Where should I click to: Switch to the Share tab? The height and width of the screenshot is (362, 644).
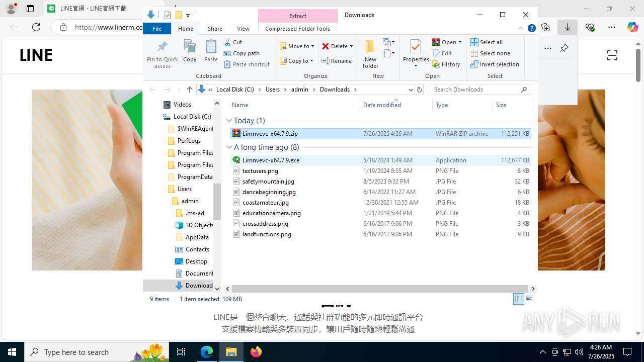[215, 29]
